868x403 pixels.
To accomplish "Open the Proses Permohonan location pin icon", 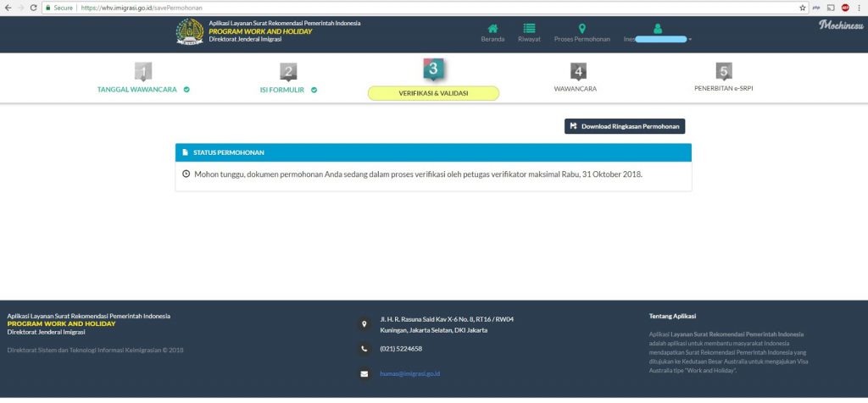I will (x=581, y=28).
